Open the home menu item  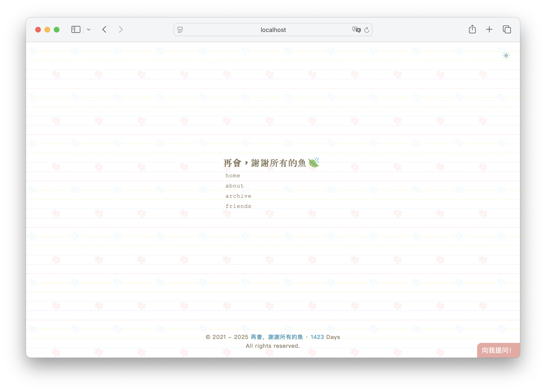tap(233, 176)
